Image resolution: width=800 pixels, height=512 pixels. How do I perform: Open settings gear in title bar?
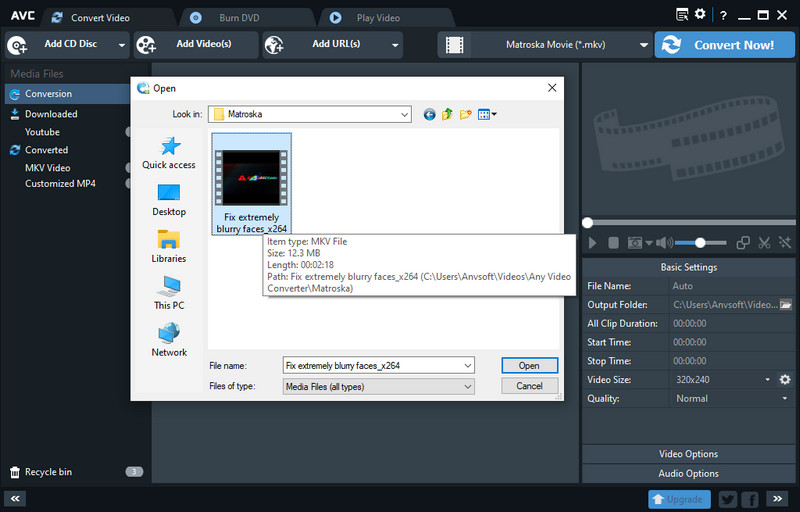[700, 14]
